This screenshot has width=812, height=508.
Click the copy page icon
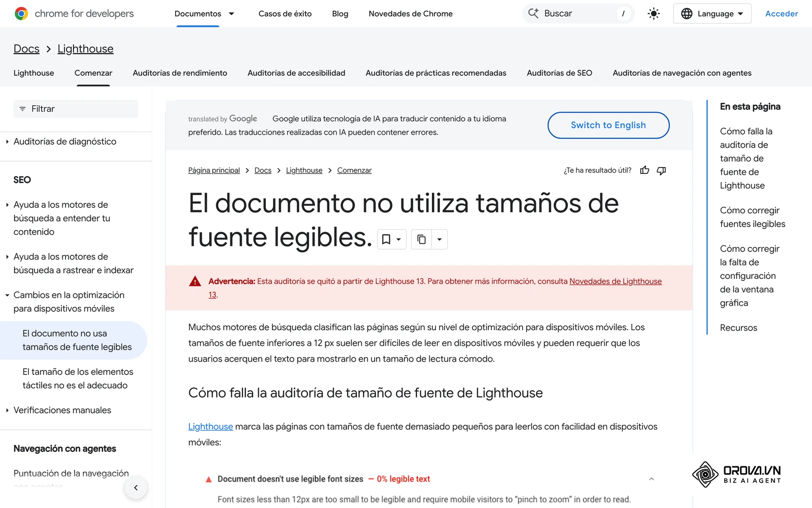tap(421, 239)
